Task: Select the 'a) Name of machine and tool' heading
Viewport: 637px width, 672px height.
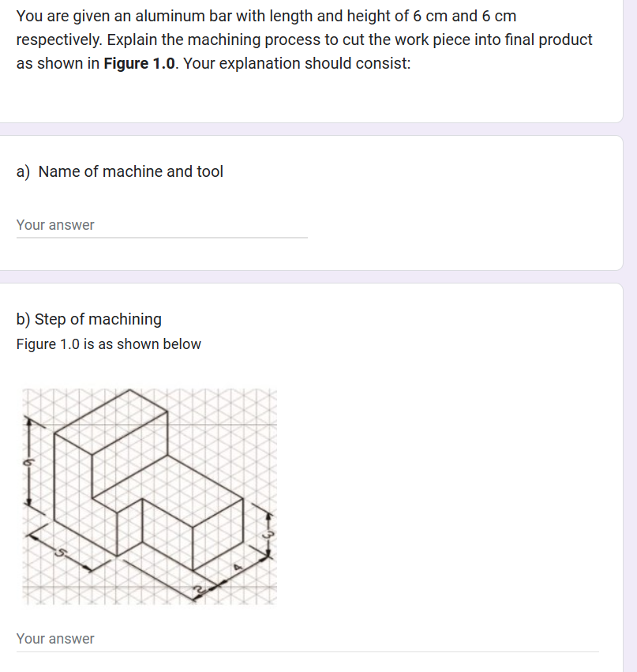Action: click(120, 171)
